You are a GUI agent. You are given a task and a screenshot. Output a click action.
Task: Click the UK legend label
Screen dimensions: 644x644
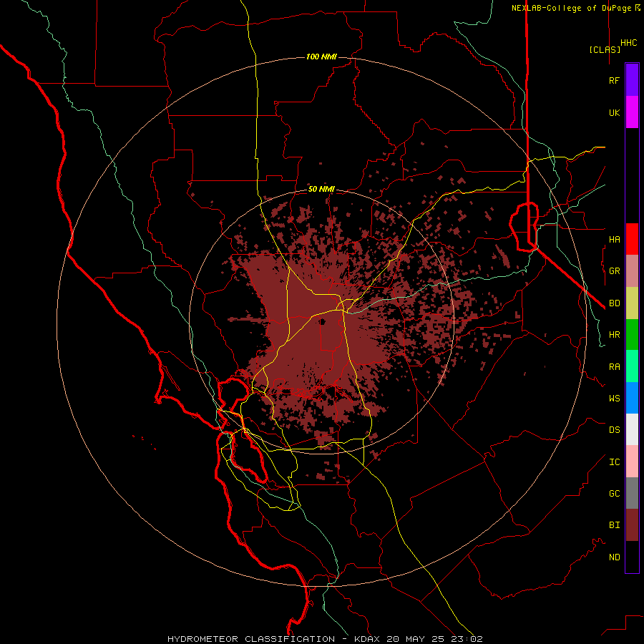(x=614, y=112)
